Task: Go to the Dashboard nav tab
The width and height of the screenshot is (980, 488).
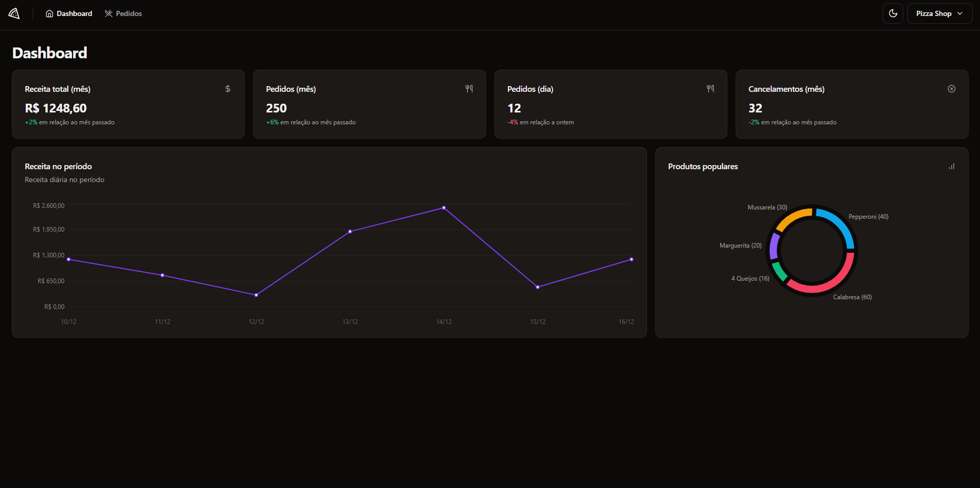Action: [x=69, y=14]
